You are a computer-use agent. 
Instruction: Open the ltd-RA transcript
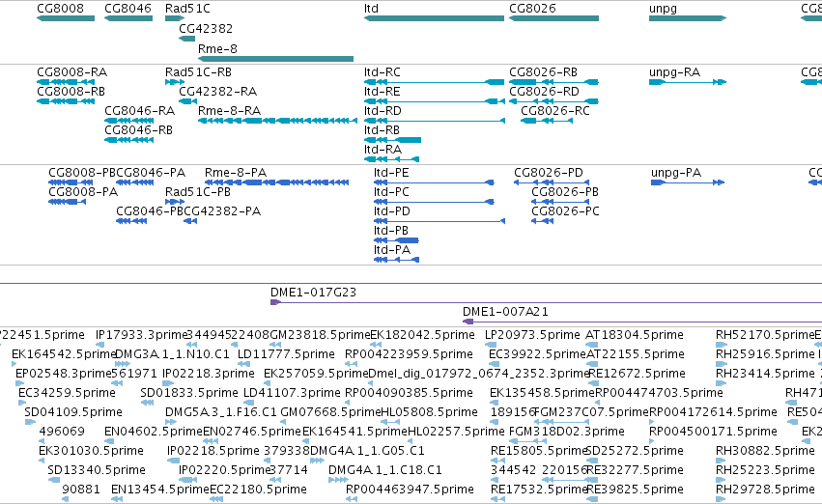(x=391, y=159)
